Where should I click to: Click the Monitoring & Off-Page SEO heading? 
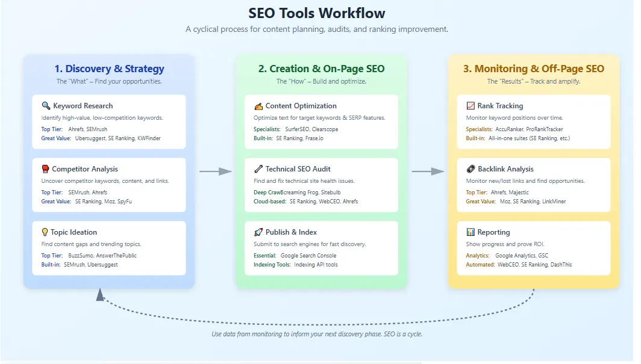tap(534, 69)
